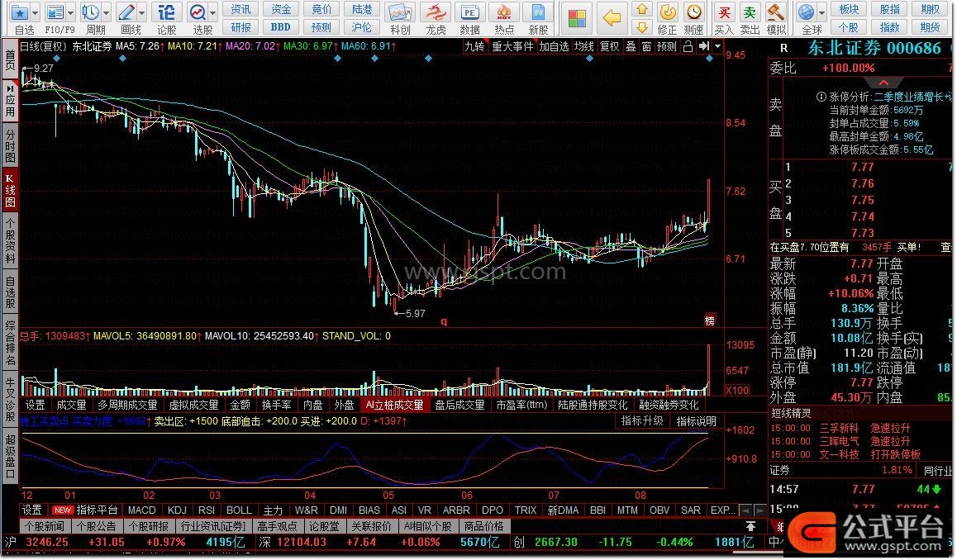Click the 文一科技 短线精灵 entry
Image resolution: width=957 pixels, height=560 pixels.
[x=839, y=454]
